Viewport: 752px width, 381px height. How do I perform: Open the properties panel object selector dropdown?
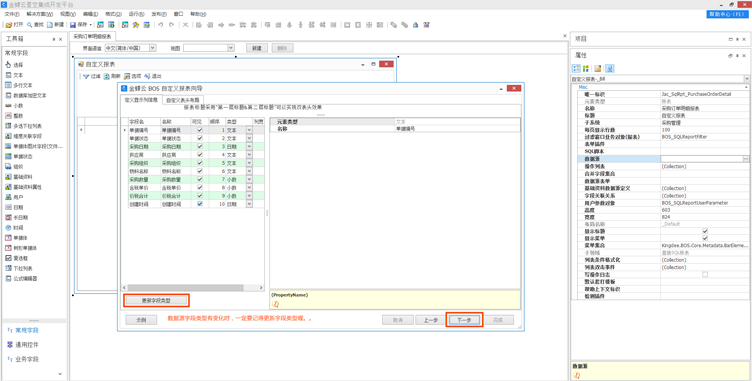pos(747,78)
